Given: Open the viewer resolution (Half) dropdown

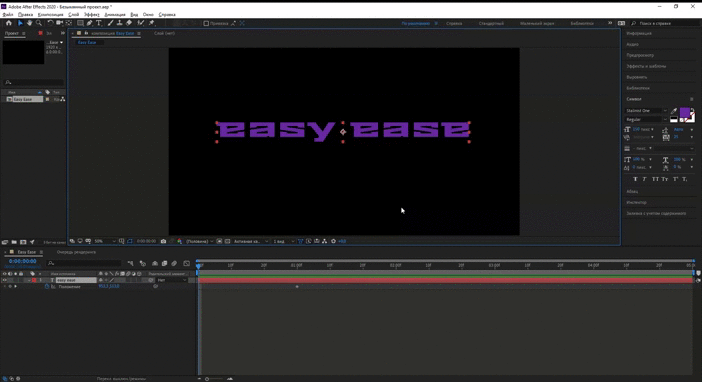Looking at the screenshot, I should (199, 241).
